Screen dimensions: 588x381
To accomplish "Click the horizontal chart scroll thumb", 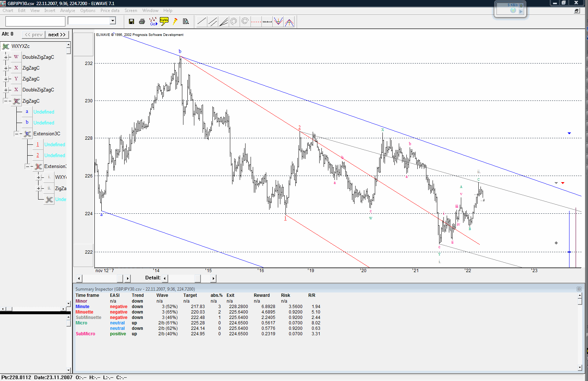I will click(x=120, y=278).
